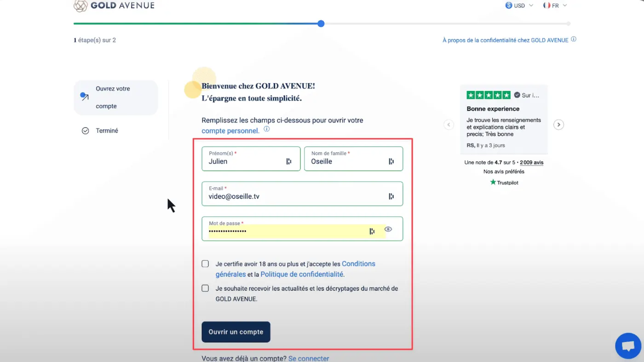Click the GOLD AVENUE logo

114,6
